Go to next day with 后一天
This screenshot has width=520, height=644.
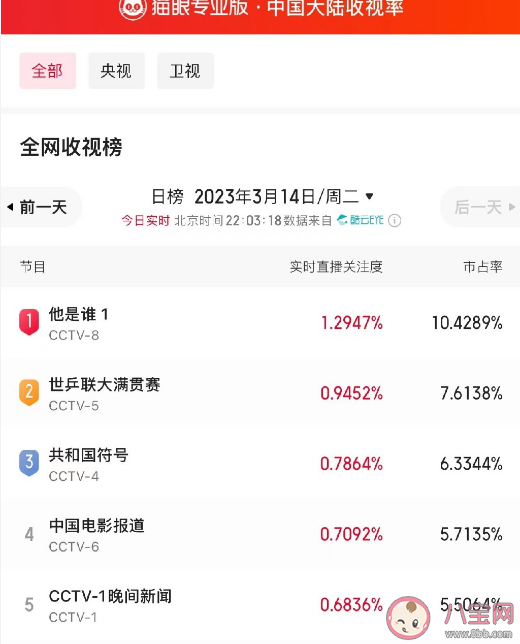(x=480, y=207)
